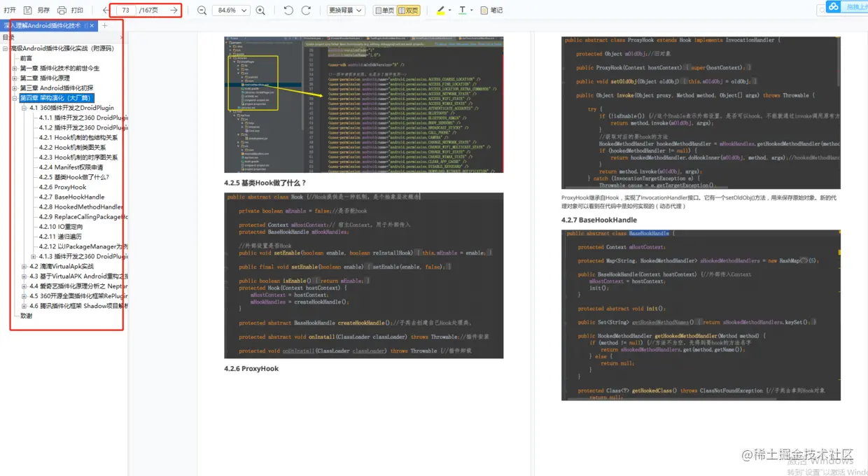Open the T text tool dropdown arrow
868x476 pixels.
472,10
